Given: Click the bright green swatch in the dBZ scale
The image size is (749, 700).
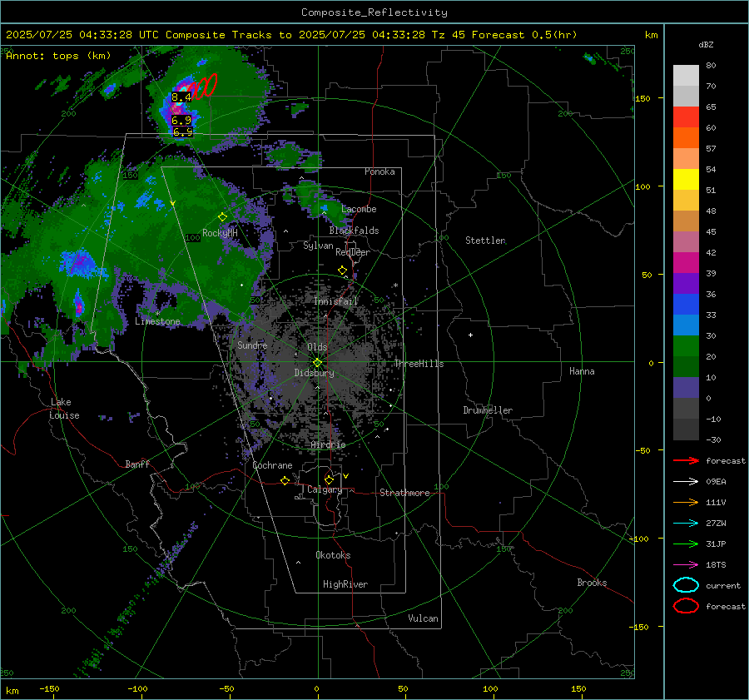Looking at the screenshot, I should click(686, 345).
